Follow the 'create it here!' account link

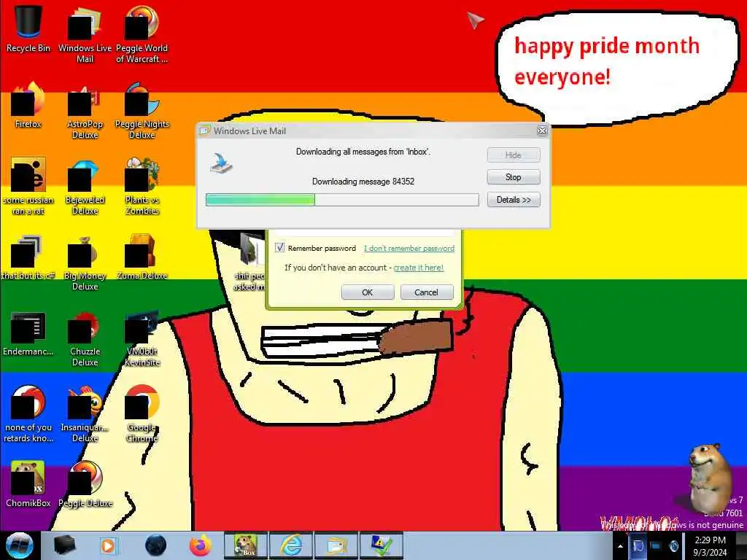418,268
